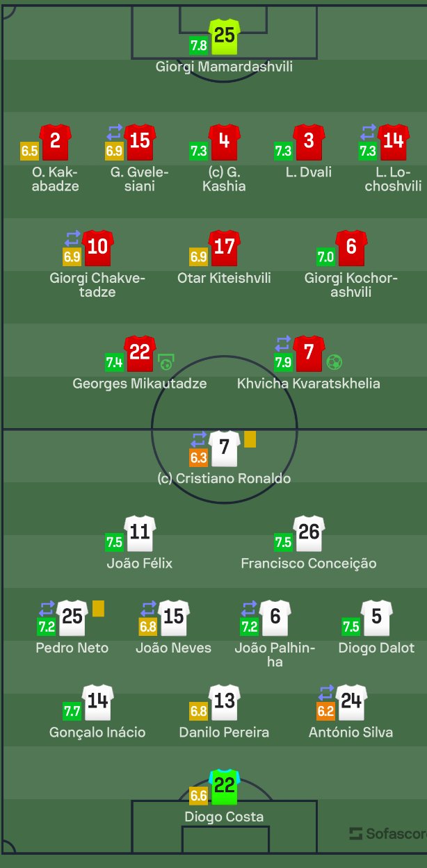Click Cristiano Ronaldo's number 7 shirt

(x=224, y=448)
